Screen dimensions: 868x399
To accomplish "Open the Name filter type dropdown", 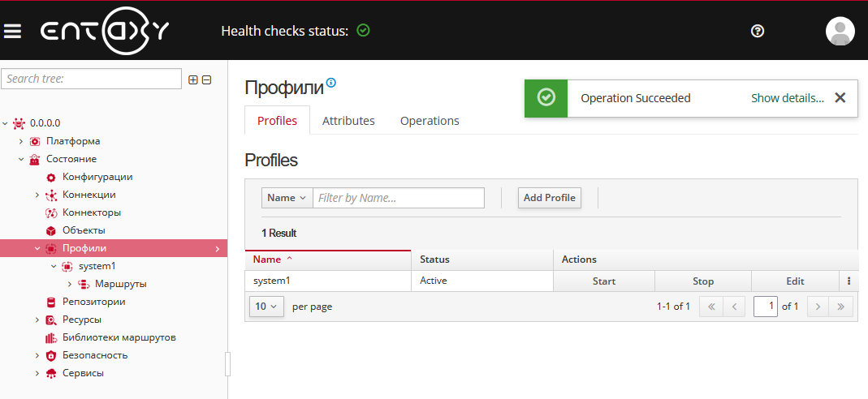I will click(287, 198).
